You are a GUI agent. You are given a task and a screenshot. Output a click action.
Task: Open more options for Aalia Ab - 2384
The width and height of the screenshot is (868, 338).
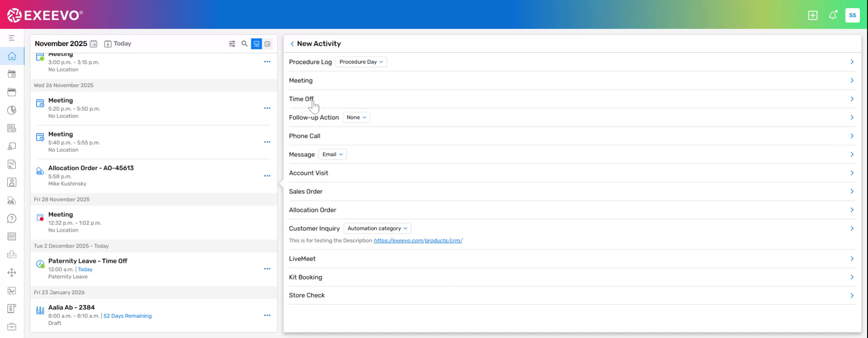click(267, 315)
